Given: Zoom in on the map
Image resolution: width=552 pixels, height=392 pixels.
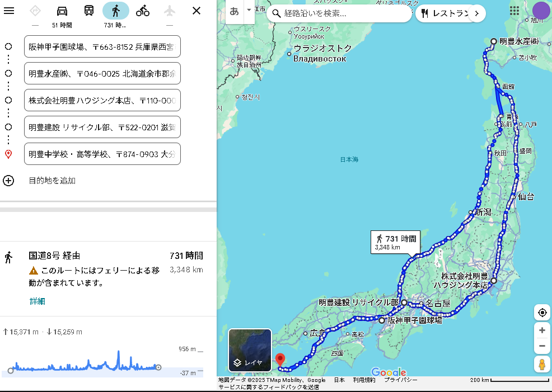Looking at the screenshot, I should (x=542, y=330).
